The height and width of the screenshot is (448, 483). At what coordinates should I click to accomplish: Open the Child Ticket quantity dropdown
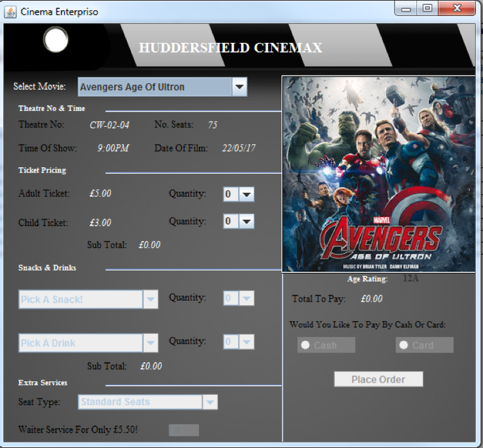[x=239, y=221]
